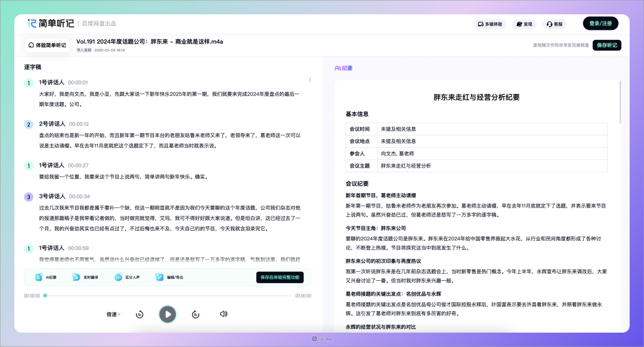Mute the audio with the speaker icon

(224, 314)
